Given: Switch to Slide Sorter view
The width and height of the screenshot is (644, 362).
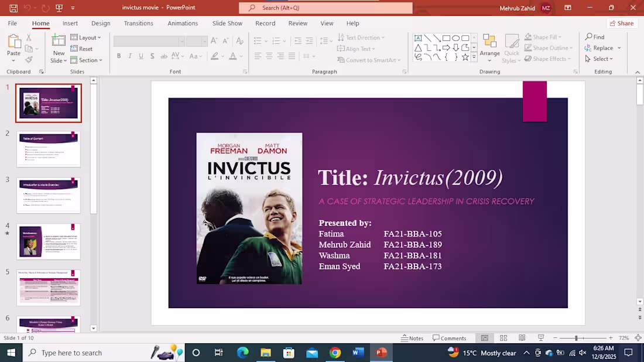Looking at the screenshot, I should coord(503,338).
